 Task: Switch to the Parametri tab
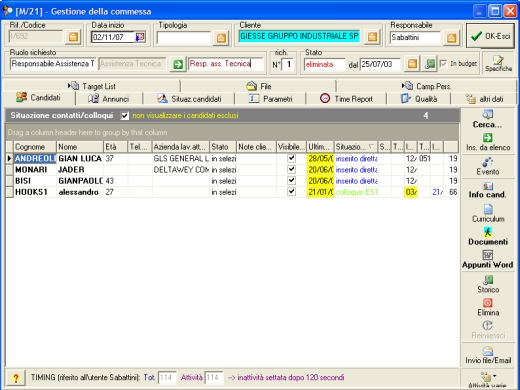tap(270, 99)
